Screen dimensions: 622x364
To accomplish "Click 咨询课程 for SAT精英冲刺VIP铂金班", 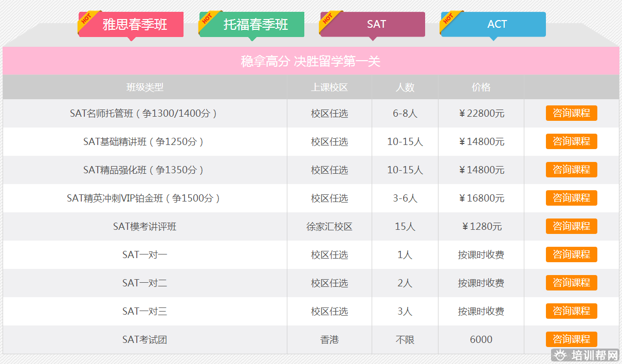I will [572, 198].
